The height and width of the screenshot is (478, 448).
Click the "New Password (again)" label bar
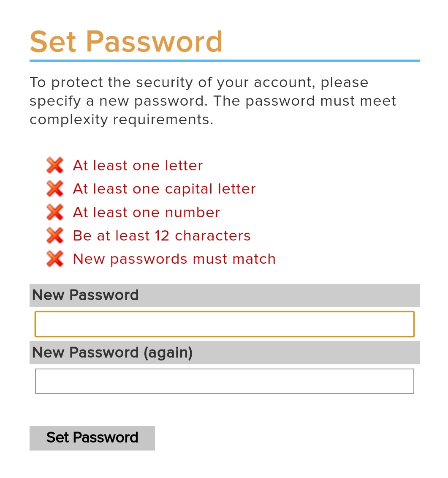(225, 353)
